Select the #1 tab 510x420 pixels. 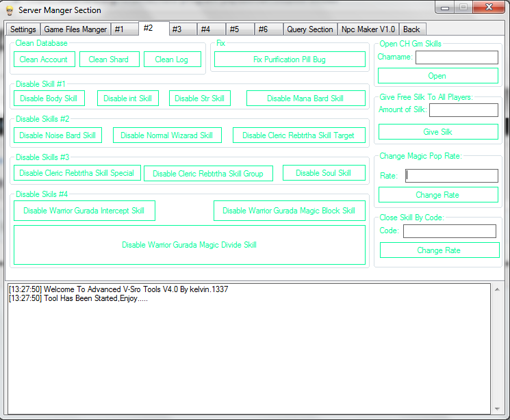[x=125, y=29]
